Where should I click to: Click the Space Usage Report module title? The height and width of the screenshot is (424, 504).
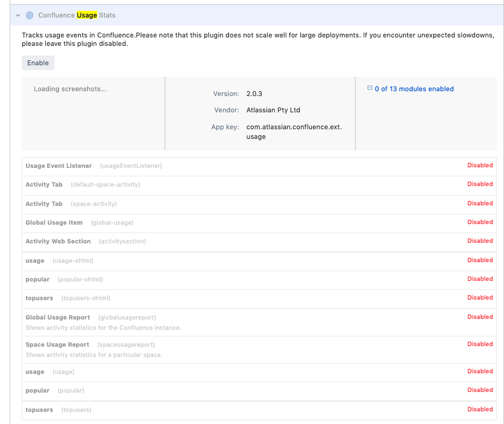tap(57, 344)
